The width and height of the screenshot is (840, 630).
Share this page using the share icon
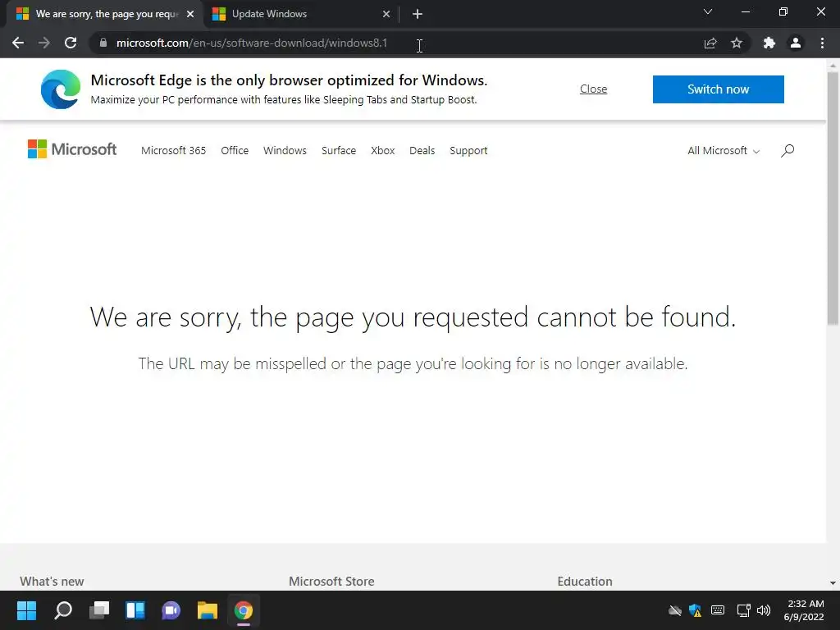(710, 43)
